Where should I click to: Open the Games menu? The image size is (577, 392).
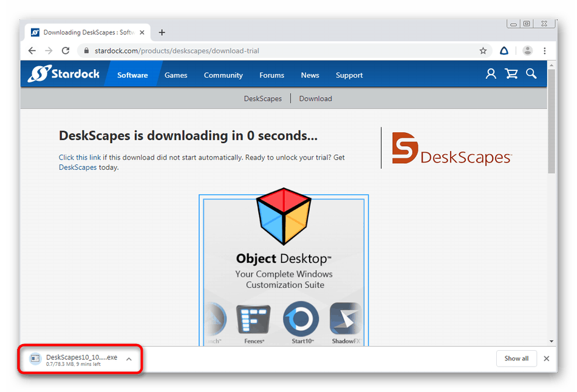176,75
